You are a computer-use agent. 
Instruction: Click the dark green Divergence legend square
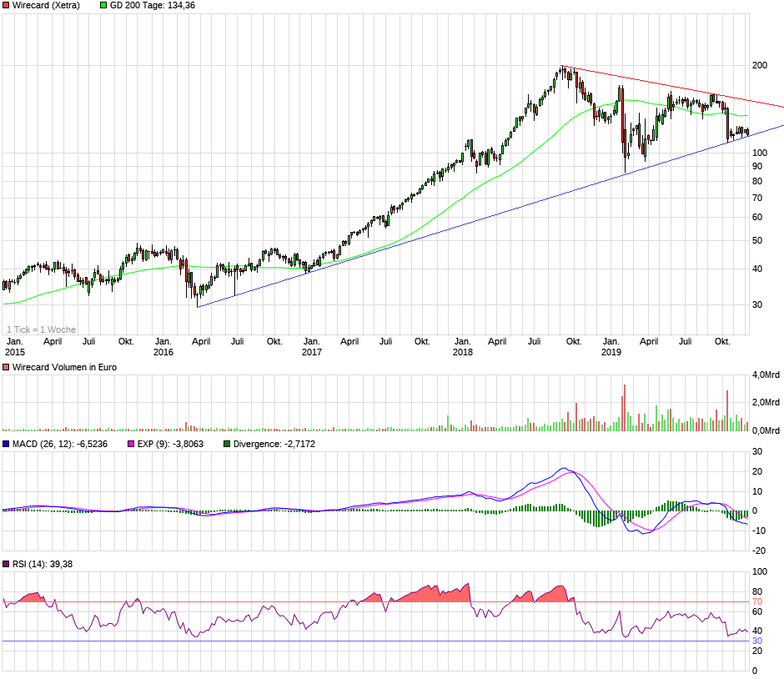[226, 444]
